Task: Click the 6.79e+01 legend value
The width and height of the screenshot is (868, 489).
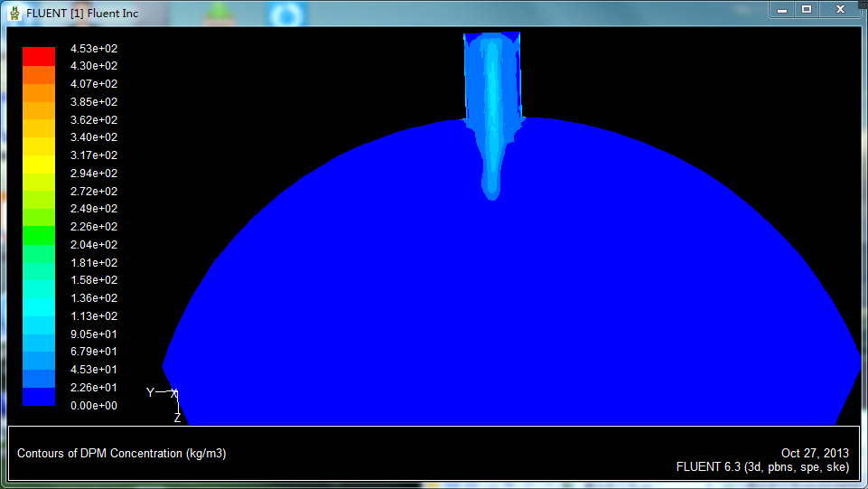Action: click(94, 352)
